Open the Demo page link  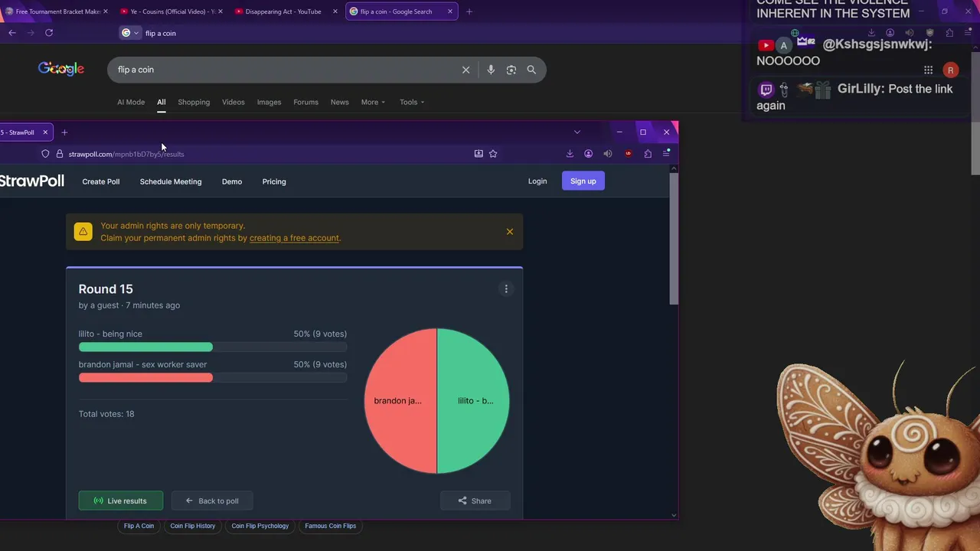(x=232, y=181)
